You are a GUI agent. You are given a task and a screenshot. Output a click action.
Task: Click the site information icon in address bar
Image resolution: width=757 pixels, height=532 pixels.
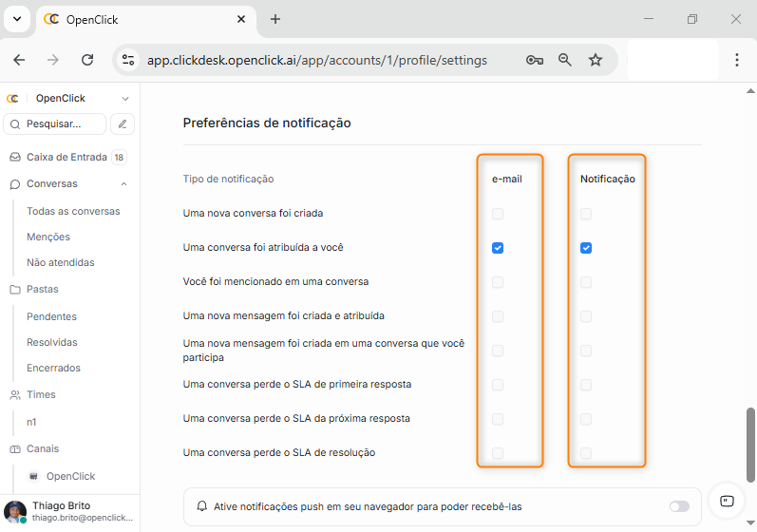128,60
